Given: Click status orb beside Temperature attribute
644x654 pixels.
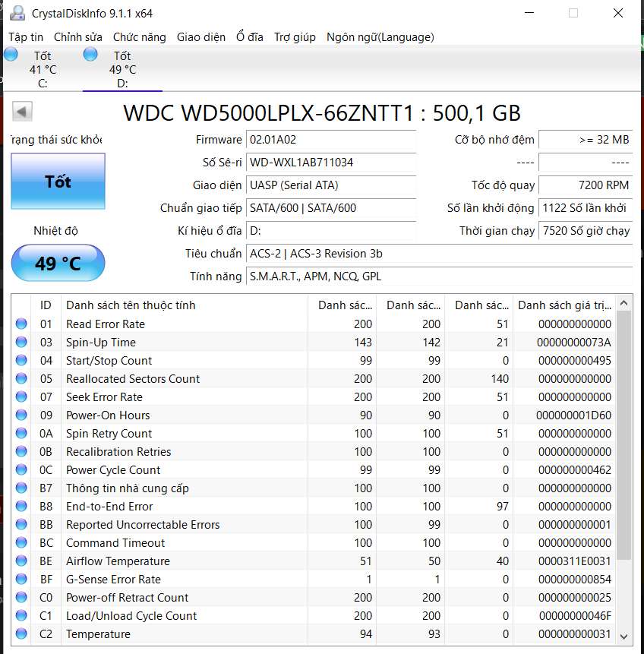Looking at the screenshot, I should point(21,634).
